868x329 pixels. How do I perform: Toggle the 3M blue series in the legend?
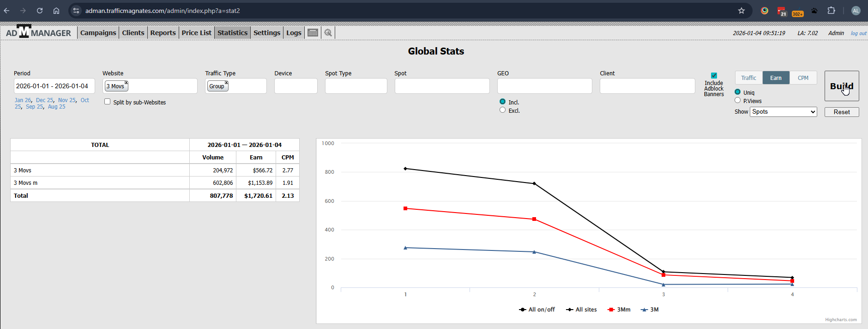(650, 310)
